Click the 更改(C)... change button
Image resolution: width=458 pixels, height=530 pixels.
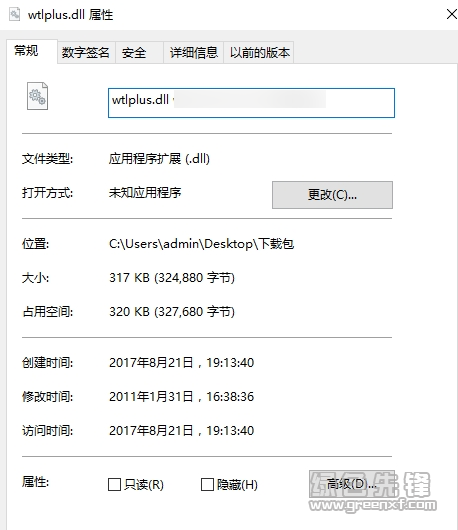(x=332, y=195)
